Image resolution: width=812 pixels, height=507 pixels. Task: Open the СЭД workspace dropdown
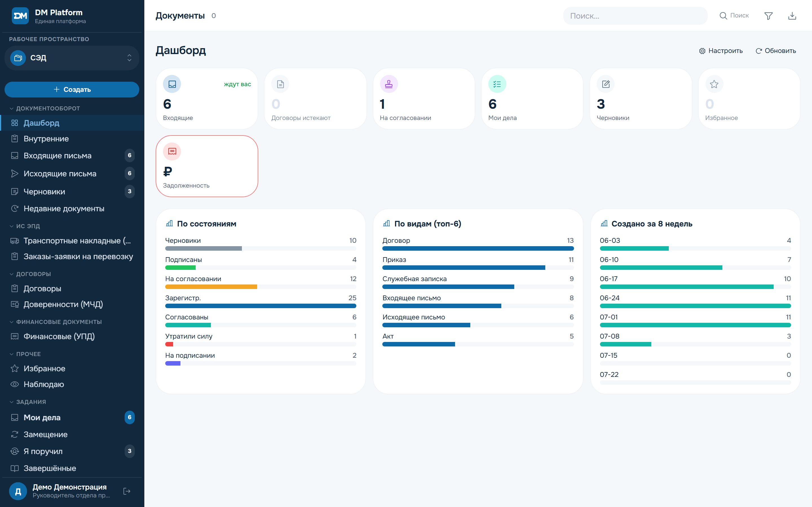pyautogui.click(x=72, y=58)
